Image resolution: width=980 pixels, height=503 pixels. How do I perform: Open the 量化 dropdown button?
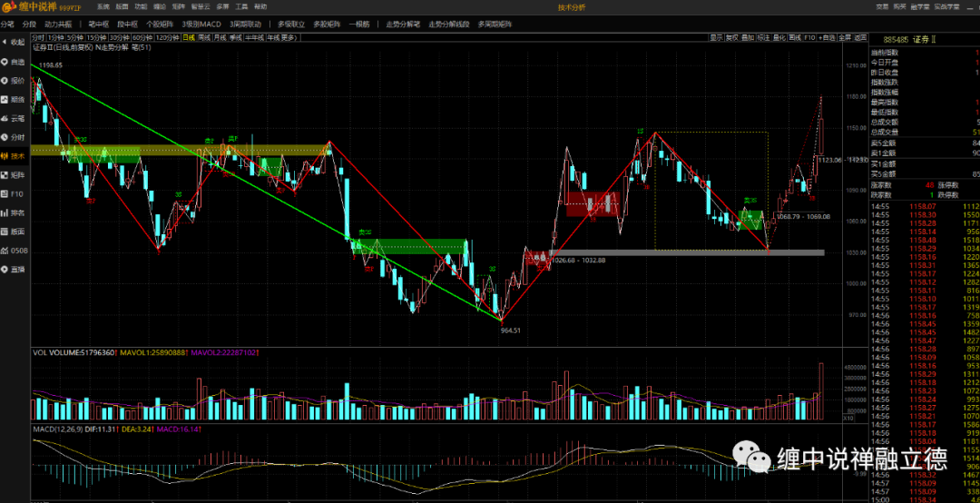point(779,37)
